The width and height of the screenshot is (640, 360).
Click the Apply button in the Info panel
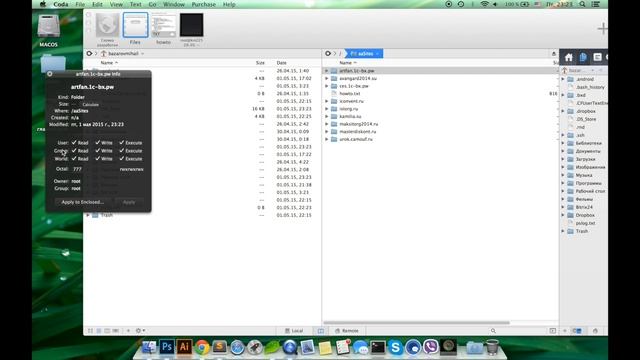(129, 202)
